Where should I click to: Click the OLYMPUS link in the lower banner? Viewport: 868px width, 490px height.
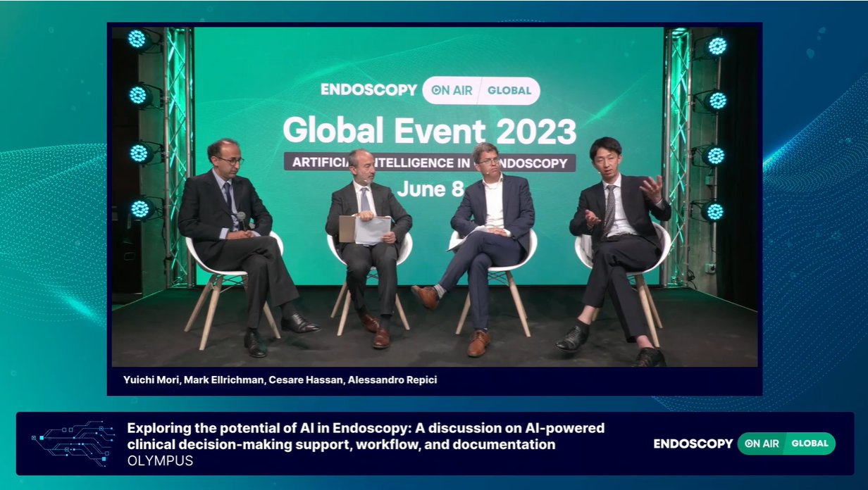coord(160,461)
